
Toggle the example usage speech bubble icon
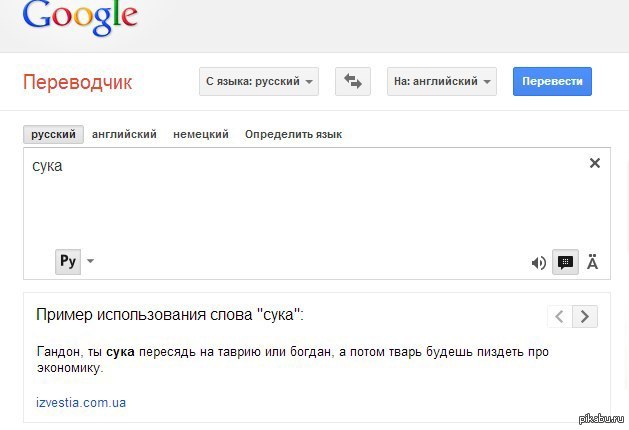pyautogui.click(x=565, y=263)
